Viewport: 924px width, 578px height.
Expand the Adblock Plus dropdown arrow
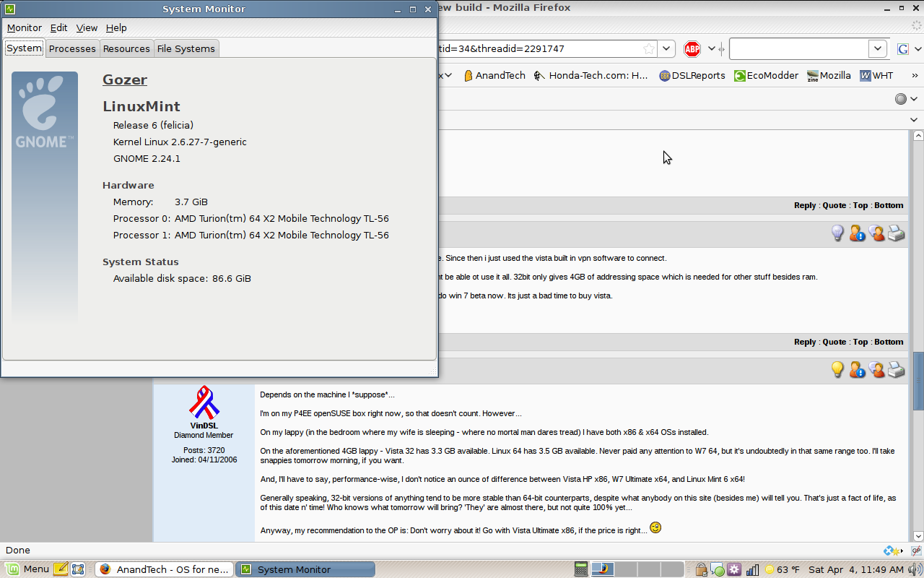(711, 49)
